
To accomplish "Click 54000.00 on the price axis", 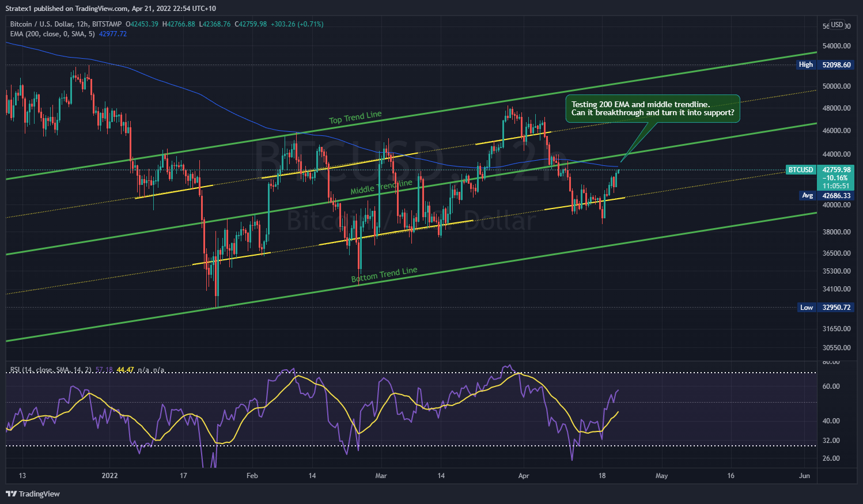I will (x=836, y=46).
